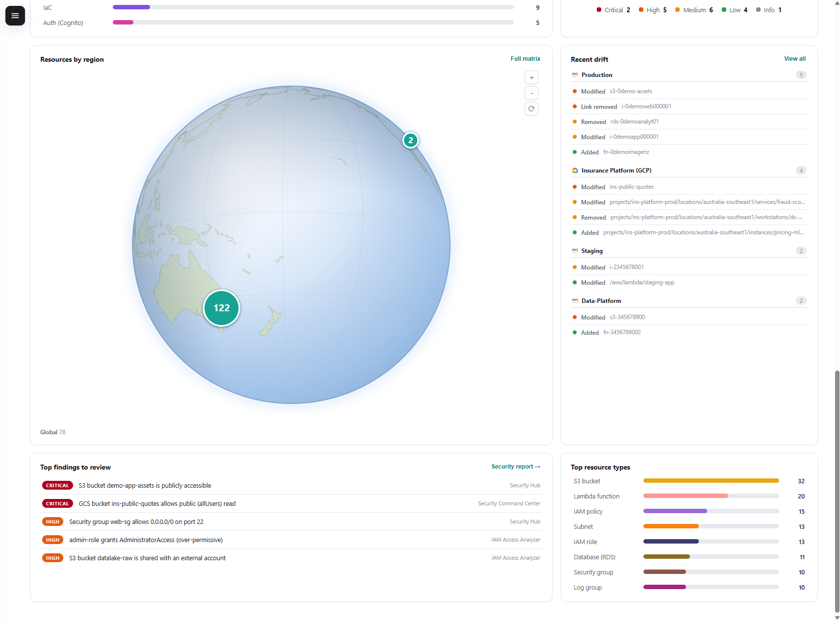The width and height of the screenshot is (840, 621).
Task: Open added fn-3456789002 drift entry
Action: (x=689, y=333)
